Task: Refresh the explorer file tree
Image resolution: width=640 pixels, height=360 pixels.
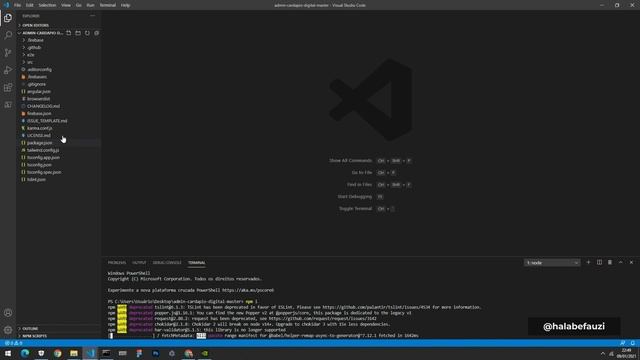Action: point(87,33)
